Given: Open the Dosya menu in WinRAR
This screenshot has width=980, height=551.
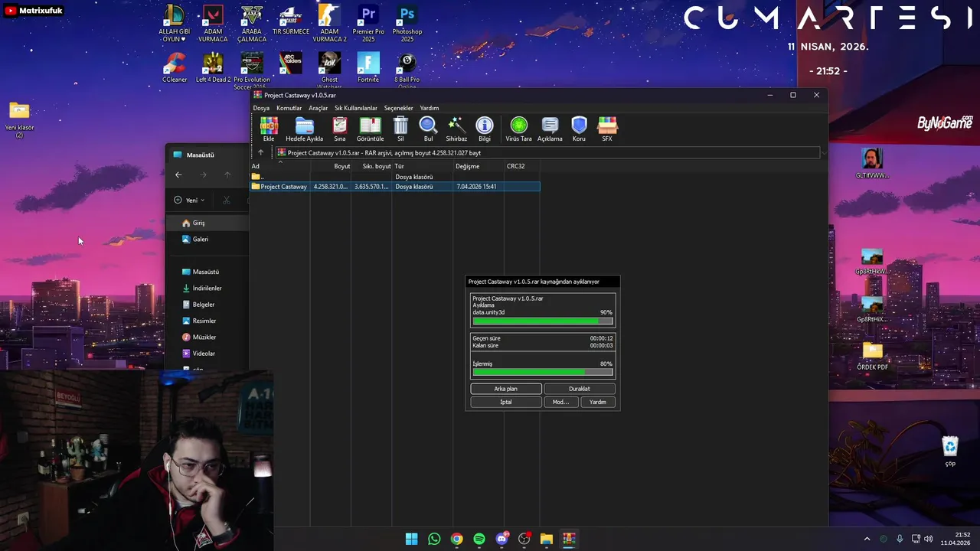Looking at the screenshot, I should coord(261,108).
